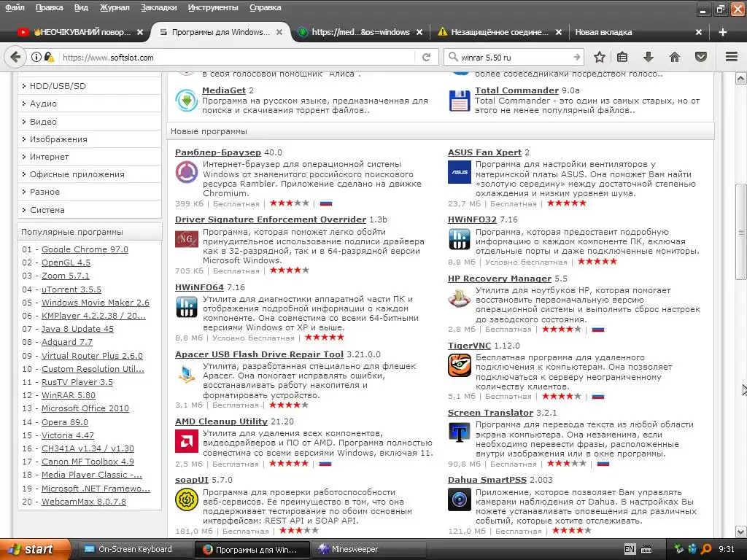The height and width of the screenshot is (560, 747).
Task: Open the WinRAR 5.80 link
Action: click(x=69, y=395)
